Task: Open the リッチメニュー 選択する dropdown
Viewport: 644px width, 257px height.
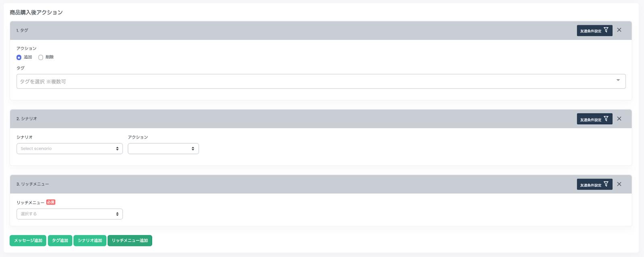Action: point(70,214)
